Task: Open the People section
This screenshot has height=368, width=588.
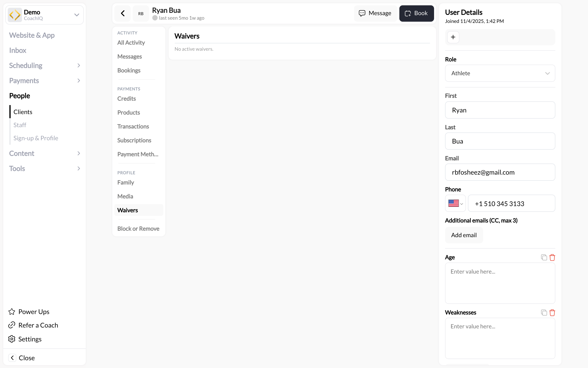Action: tap(20, 96)
